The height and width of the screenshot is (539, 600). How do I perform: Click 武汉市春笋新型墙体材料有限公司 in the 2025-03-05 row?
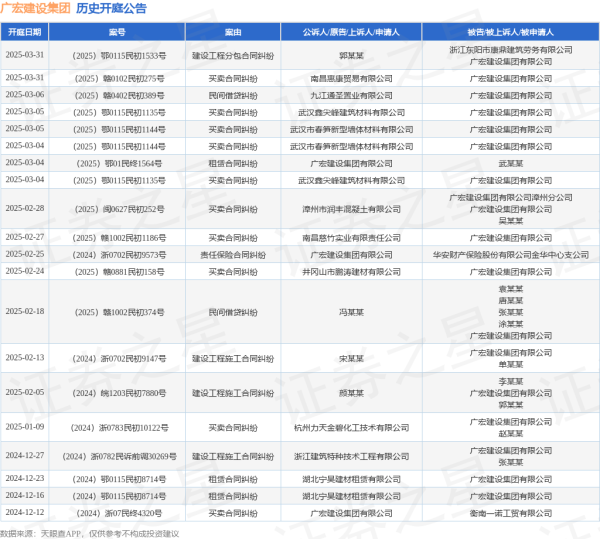(x=351, y=130)
